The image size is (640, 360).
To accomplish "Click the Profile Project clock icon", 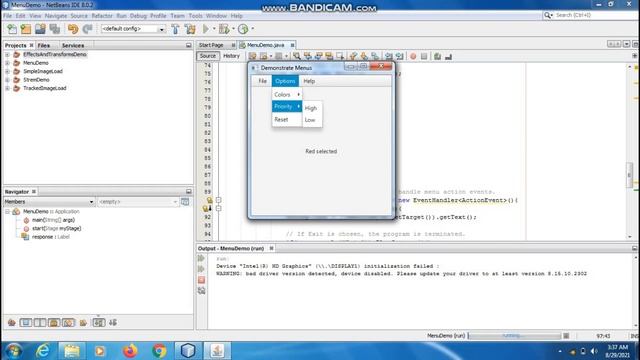I will pyautogui.click(x=243, y=29).
